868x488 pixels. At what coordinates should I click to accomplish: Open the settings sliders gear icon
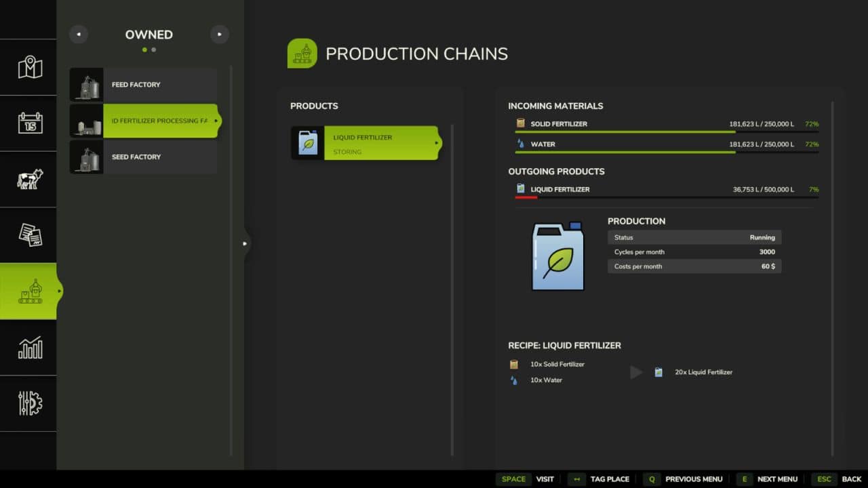click(x=30, y=403)
